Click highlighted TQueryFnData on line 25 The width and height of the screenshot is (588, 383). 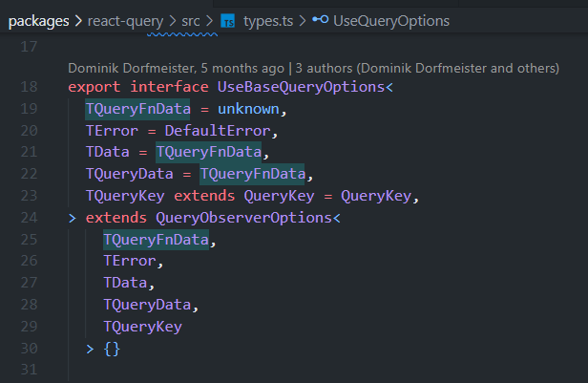point(156,240)
